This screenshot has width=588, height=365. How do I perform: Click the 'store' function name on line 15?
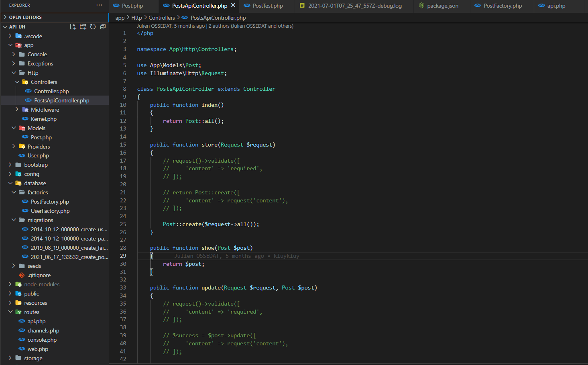pos(210,145)
